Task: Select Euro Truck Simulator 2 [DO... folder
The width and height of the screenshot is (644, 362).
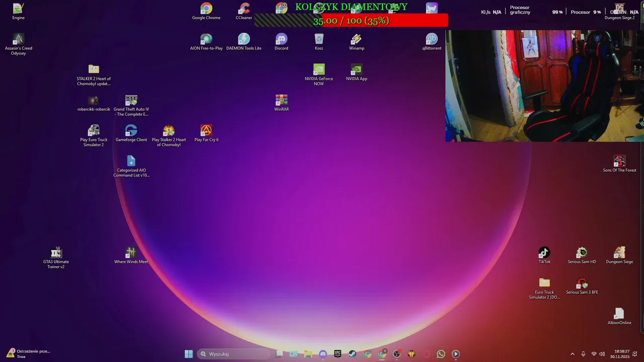Action: pos(544,289)
